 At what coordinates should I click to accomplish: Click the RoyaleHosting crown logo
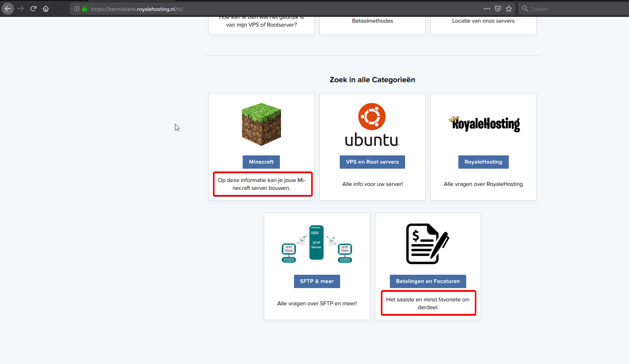(x=484, y=124)
